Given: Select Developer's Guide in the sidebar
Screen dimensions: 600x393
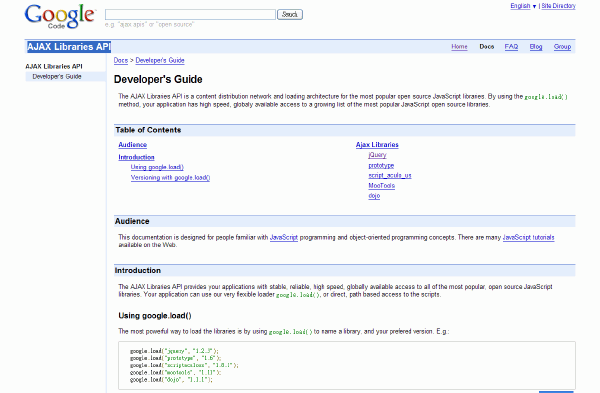Looking at the screenshot, I should pos(57,77).
